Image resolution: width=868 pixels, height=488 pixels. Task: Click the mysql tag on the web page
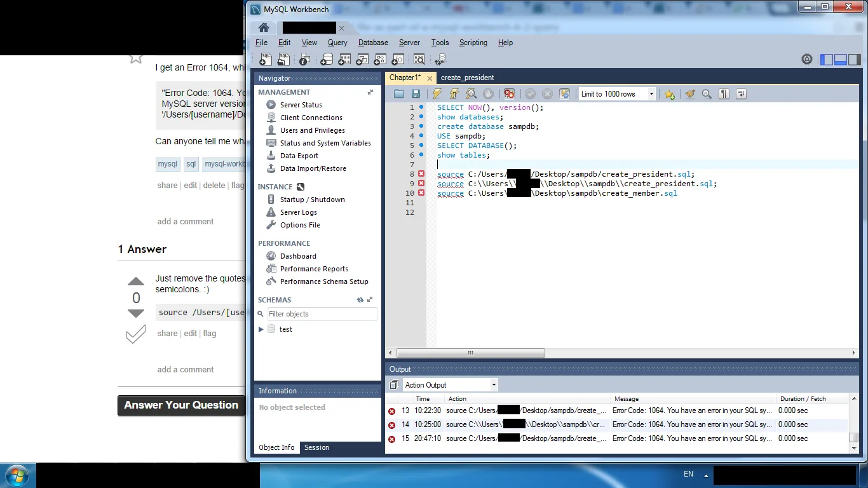[x=168, y=164]
